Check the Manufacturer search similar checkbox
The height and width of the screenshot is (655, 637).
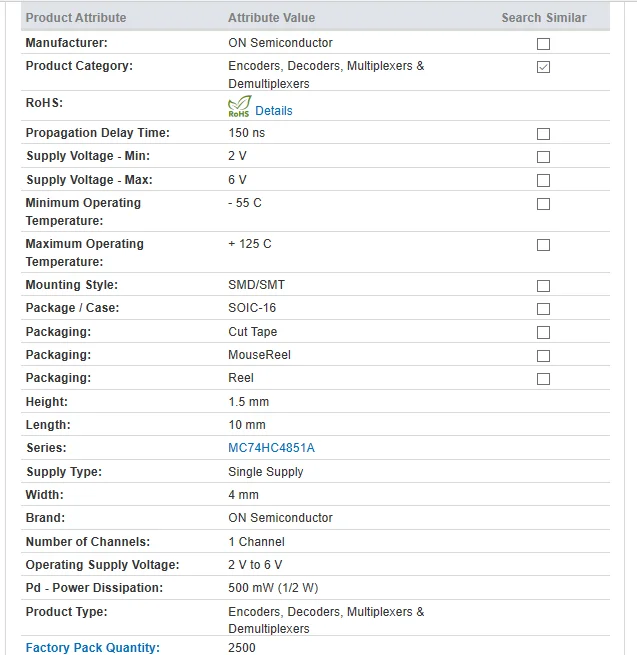(543, 44)
